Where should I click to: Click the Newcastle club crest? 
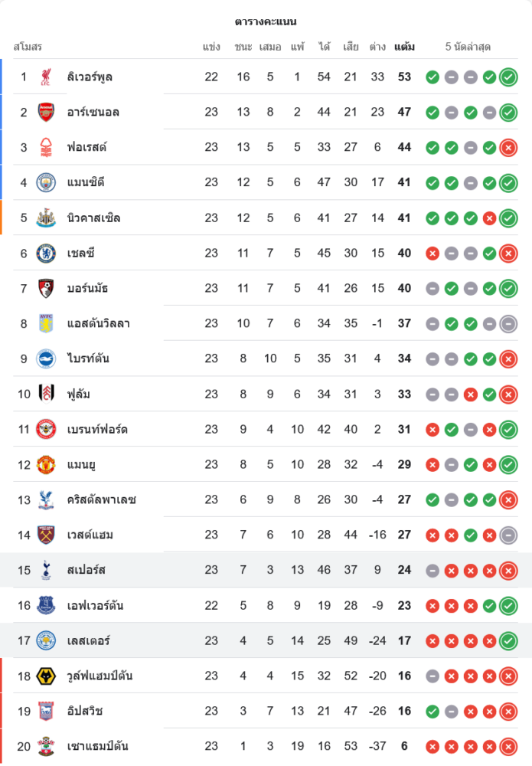pyautogui.click(x=46, y=218)
